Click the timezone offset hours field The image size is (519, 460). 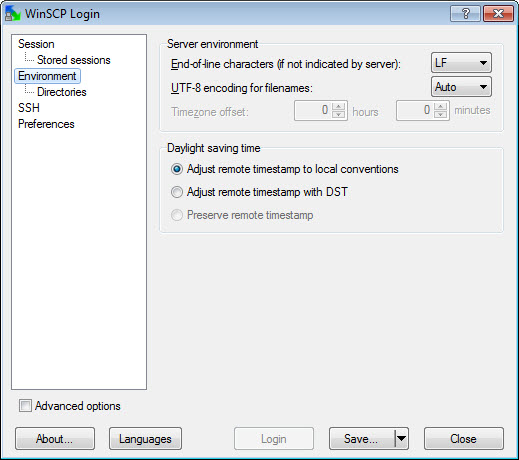[x=313, y=110]
